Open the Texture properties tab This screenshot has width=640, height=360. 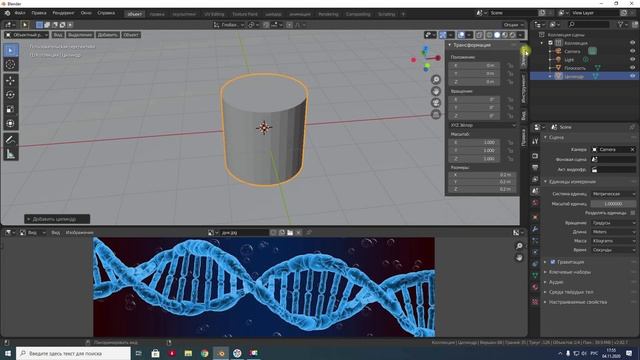535,302
